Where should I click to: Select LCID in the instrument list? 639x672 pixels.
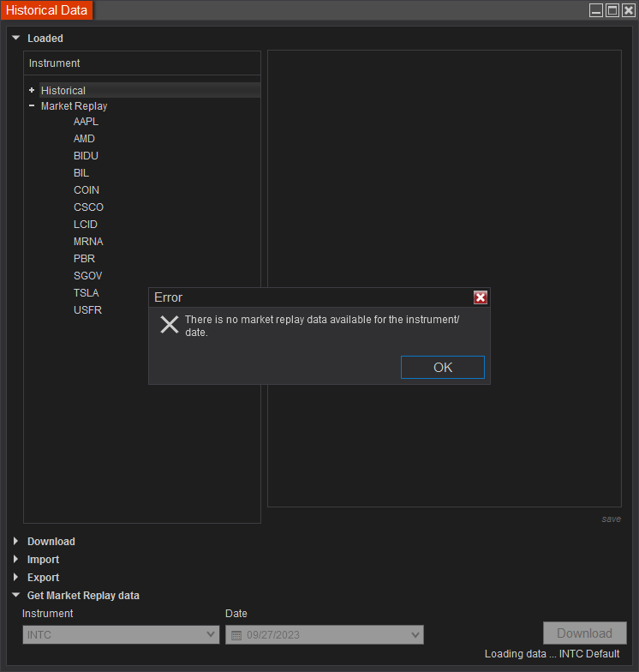tap(86, 225)
